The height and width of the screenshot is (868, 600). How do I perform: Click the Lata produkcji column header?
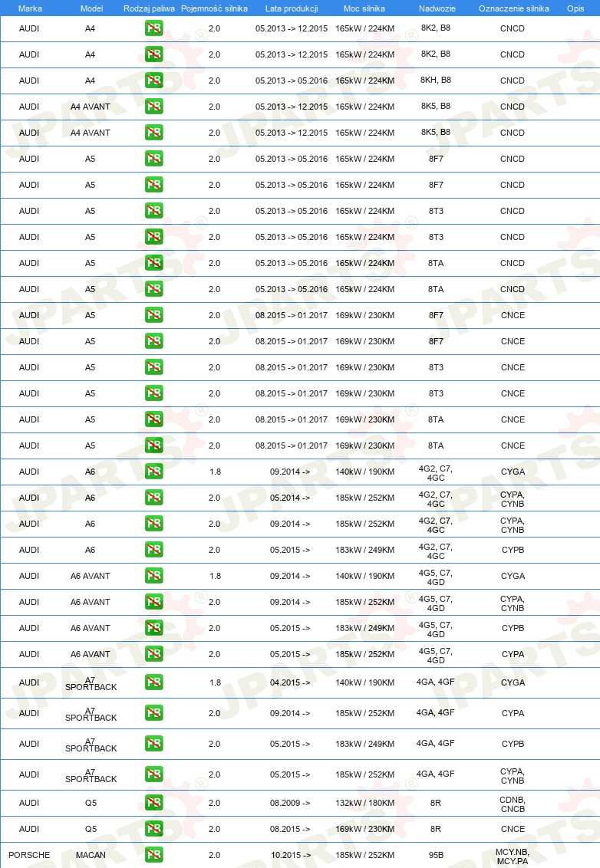pyautogui.click(x=292, y=8)
